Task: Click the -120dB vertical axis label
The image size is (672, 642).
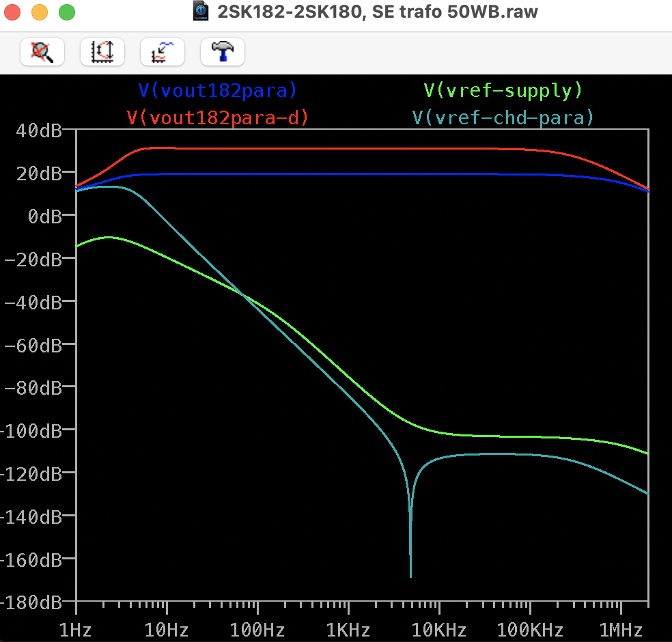Action: pyautogui.click(x=31, y=474)
